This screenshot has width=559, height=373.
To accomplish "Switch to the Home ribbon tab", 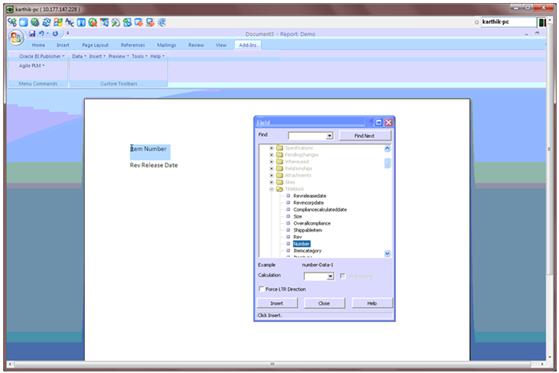I will click(38, 45).
